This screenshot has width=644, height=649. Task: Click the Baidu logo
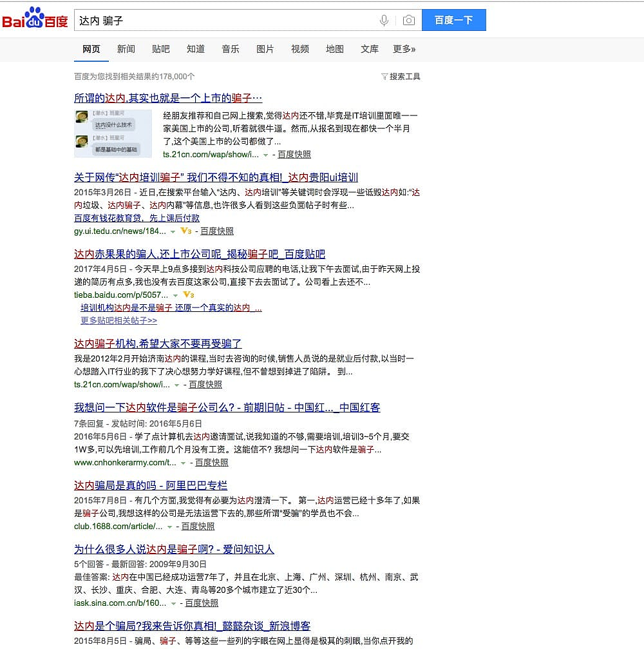click(35, 20)
